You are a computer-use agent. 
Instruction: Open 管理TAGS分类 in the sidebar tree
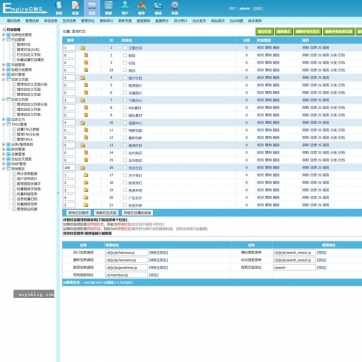coord(28,134)
